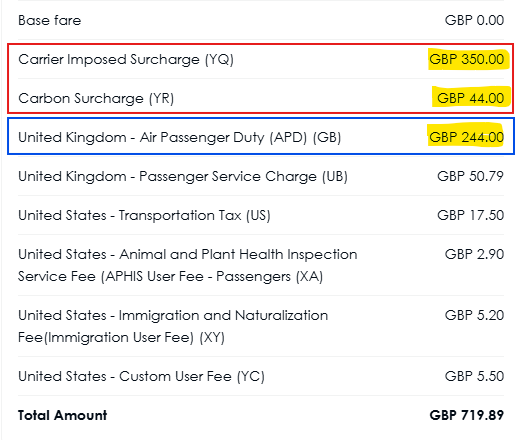
Task: Select the Custom User Fee (YC) label
Action: [x=141, y=377]
